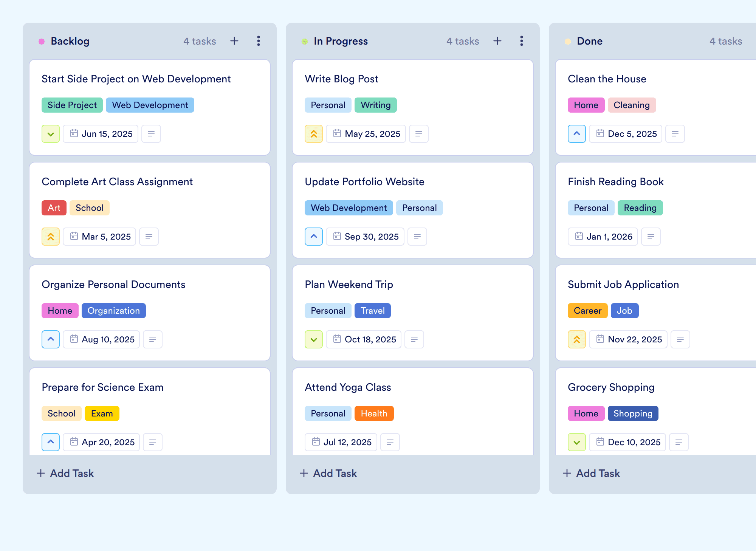Open the Plan Weekend Trip task card
756x551 pixels.
tap(413, 313)
